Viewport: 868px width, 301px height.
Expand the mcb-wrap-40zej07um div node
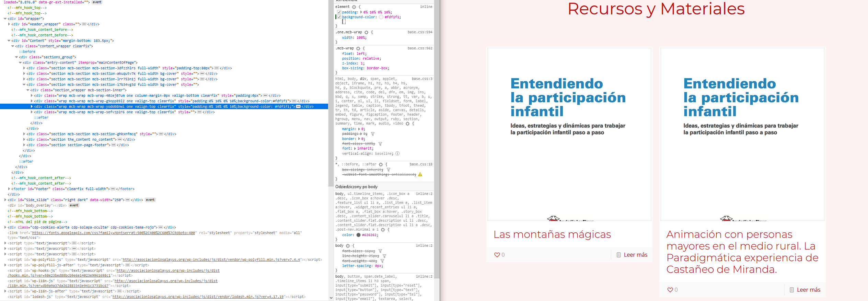click(32, 95)
